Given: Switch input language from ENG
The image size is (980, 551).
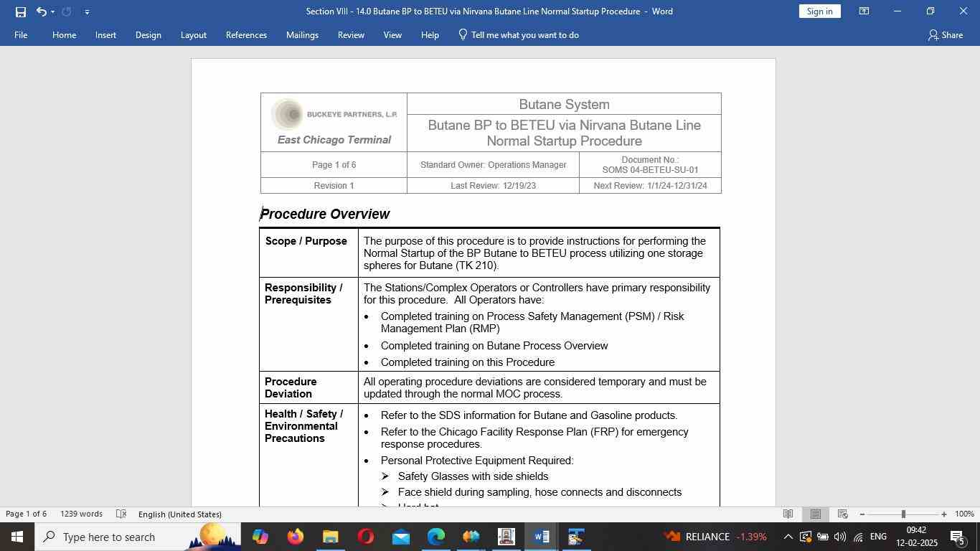Looking at the screenshot, I should [878, 537].
